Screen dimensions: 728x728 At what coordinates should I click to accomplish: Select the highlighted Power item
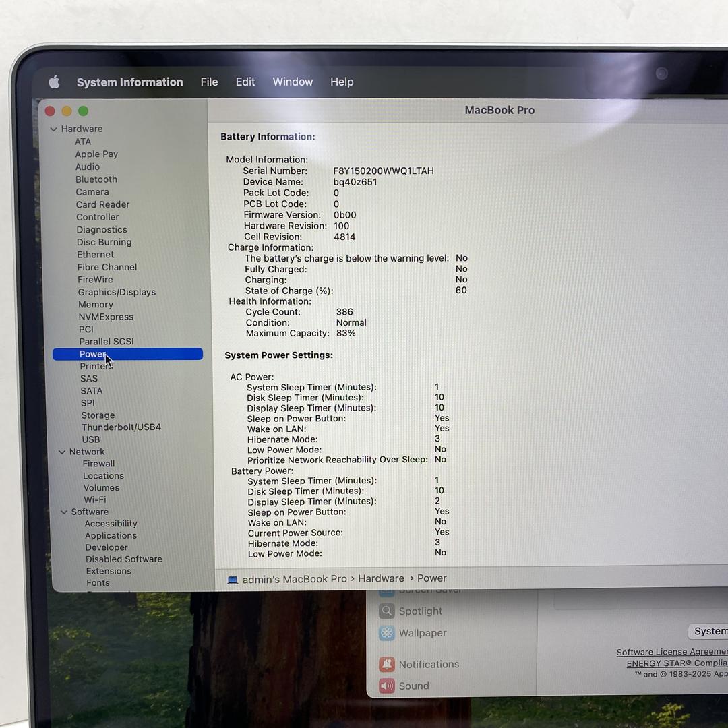pos(127,354)
